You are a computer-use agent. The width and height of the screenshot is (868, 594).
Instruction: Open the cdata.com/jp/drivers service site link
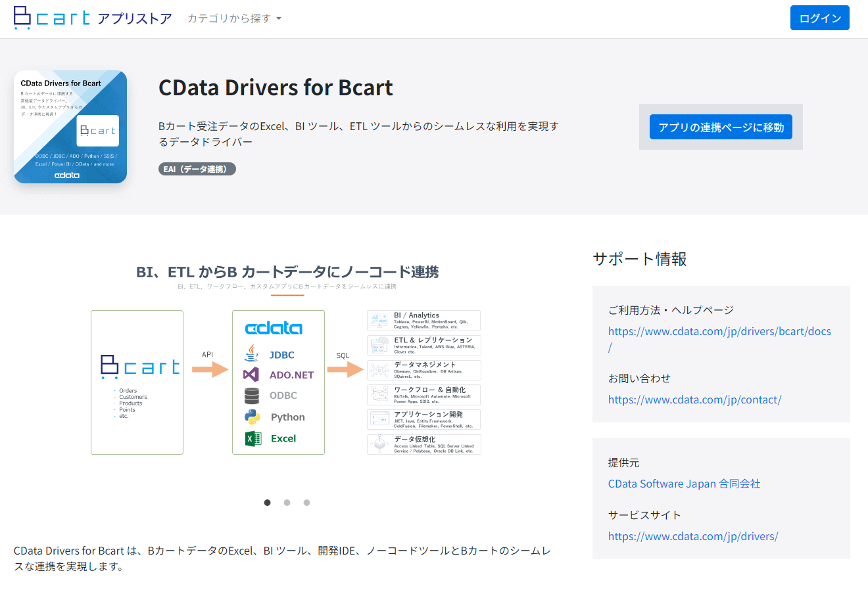tap(693, 536)
